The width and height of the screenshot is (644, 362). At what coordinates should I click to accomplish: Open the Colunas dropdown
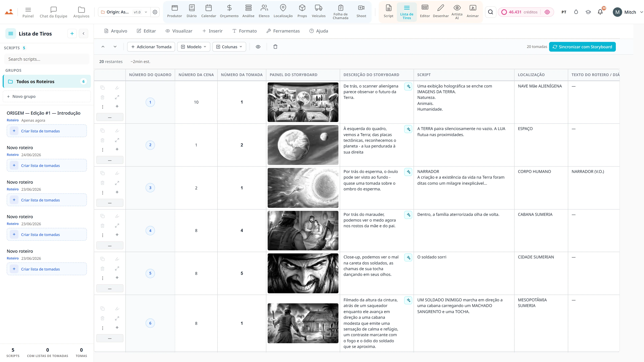[x=229, y=47]
